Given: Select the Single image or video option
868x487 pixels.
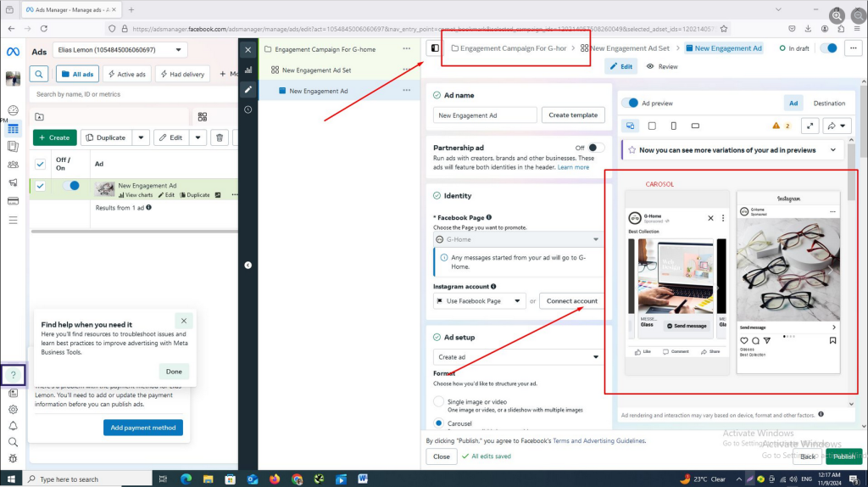Looking at the screenshot, I should pyautogui.click(x=438, y=401).
